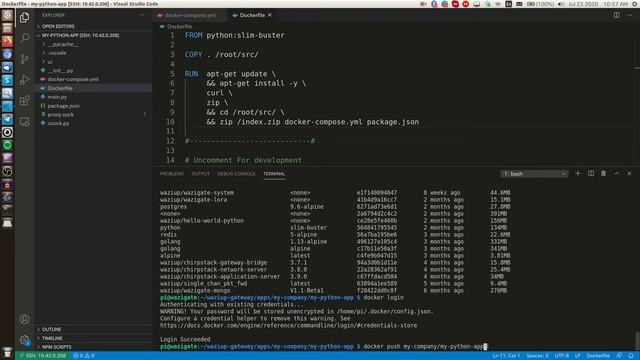Kill the terminal with trash icon
The height and width of the screenshot is (360, 640).
click(x=603, y=173)
